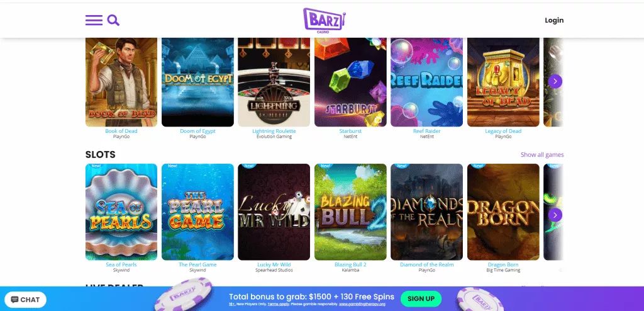The width and height of the screenshot is (644, 311).
Task: Click the Blazing Bull 2 title link
Action: [x=350, y=264]
